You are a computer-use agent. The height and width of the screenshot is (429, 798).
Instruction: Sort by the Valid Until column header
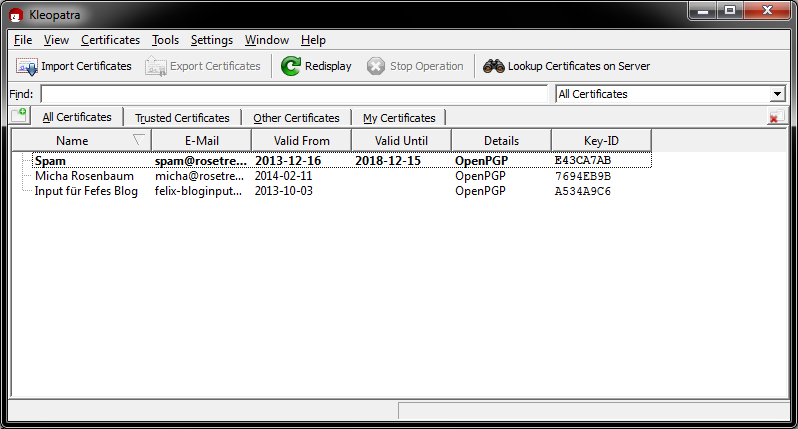401,140
